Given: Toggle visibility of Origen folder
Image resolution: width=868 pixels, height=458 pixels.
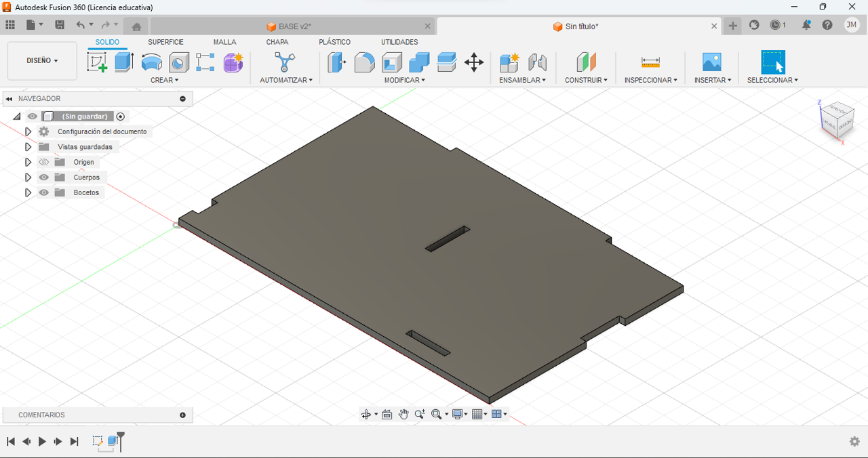Looking at the screenshot, I should pos(44,162).
